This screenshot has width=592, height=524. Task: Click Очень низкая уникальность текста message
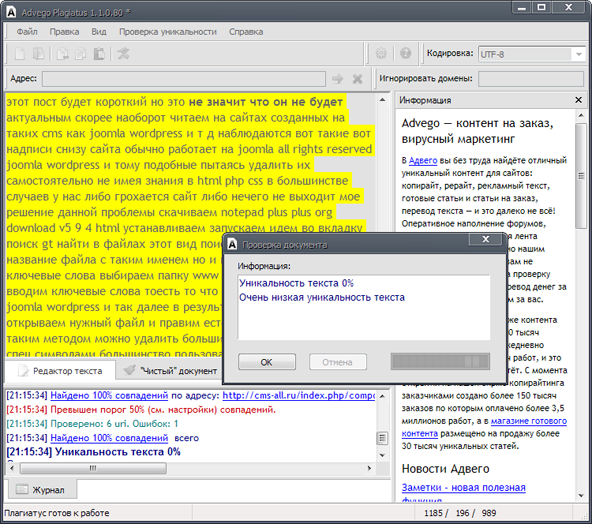pyautogui.click(x=322, y=297)
